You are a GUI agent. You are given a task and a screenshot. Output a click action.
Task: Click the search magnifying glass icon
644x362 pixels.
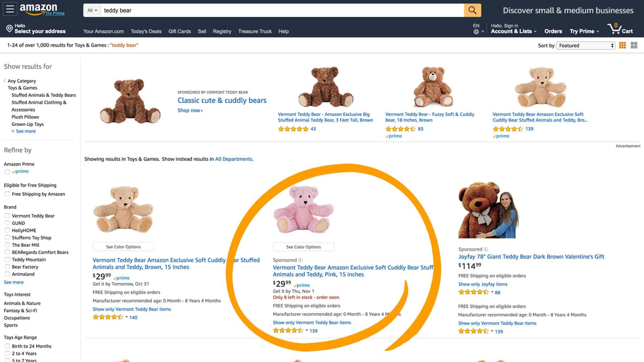pos(472,10)
